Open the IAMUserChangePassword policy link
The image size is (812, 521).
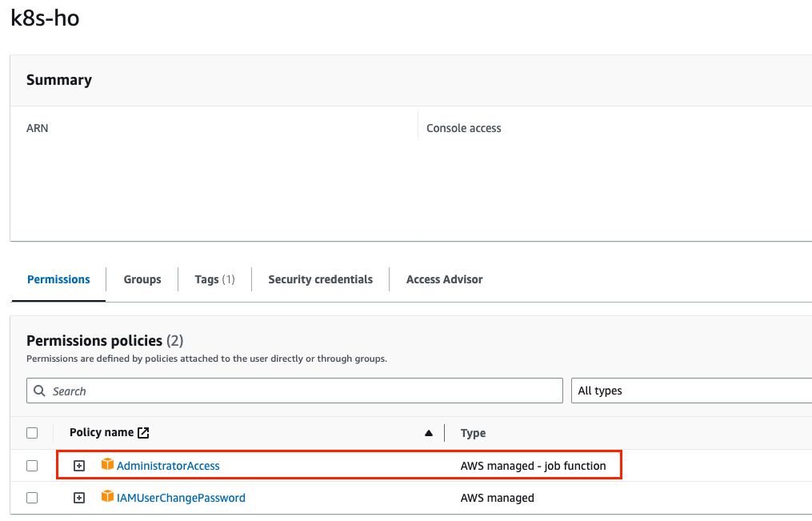pos(181,498)
